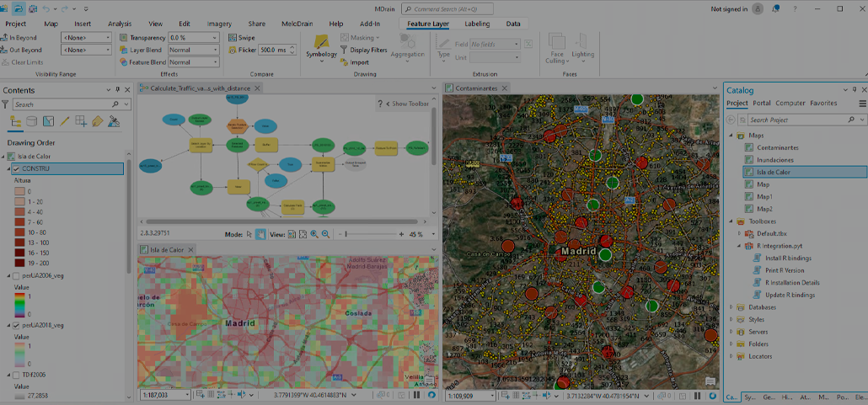
Task: Select List By Selection icon
Action: 48,121
